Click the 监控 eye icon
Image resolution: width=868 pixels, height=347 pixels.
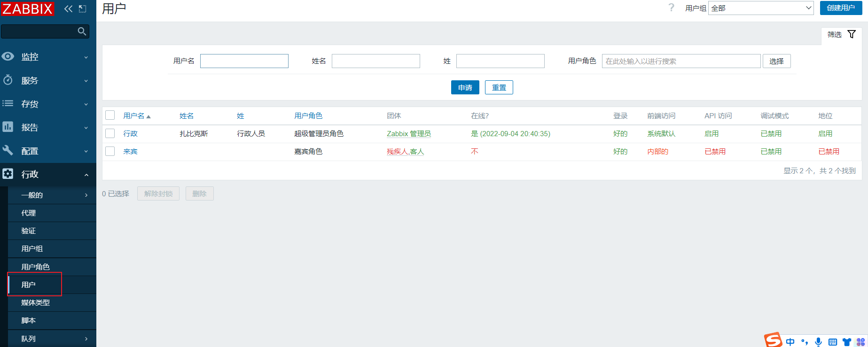coord(8,56)
